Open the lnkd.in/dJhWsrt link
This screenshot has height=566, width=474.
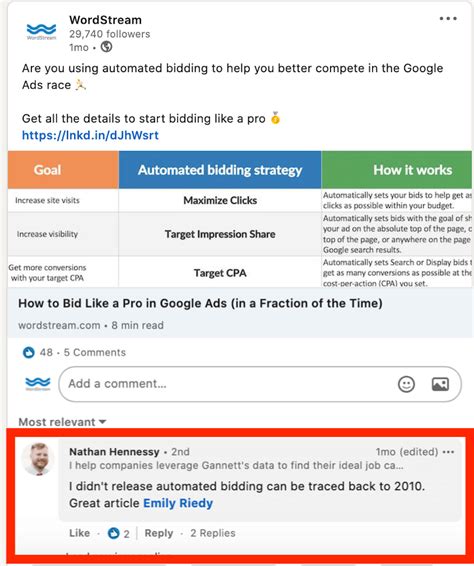(x=90, y=135)
